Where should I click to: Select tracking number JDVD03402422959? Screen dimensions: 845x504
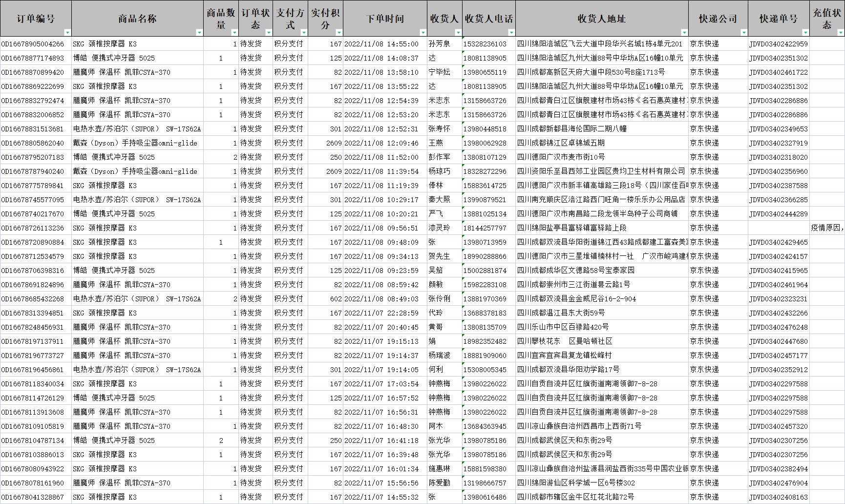tap(779, 44)
